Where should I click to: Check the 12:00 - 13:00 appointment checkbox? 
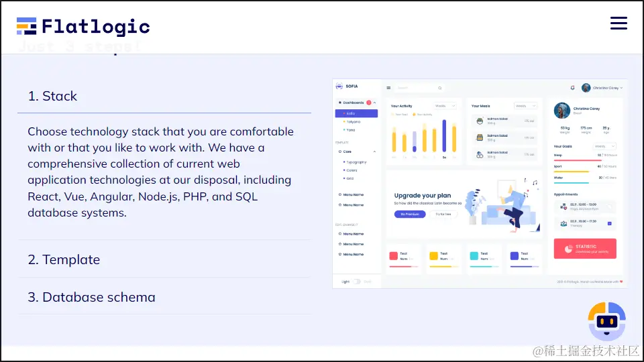610,207
